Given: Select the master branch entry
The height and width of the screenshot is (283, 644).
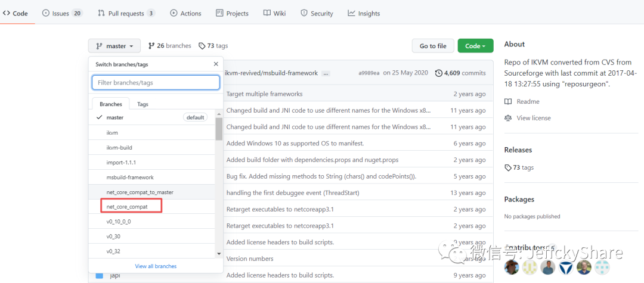Looking at the screenshot, I should 152,117.
